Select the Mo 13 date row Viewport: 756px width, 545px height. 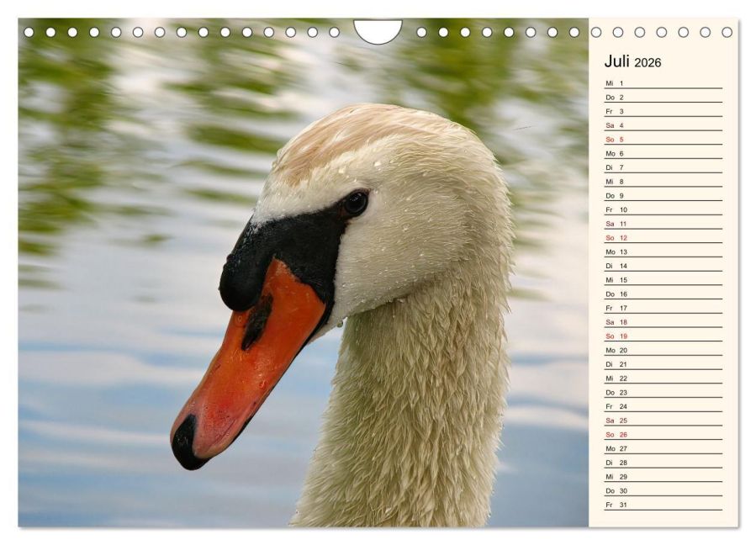click(663, 251)
